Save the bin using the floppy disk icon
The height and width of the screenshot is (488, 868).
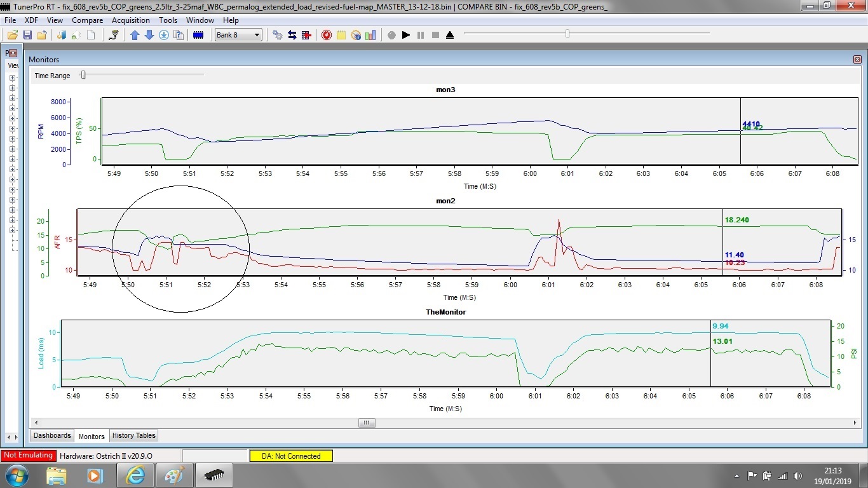tap(27, 35)
